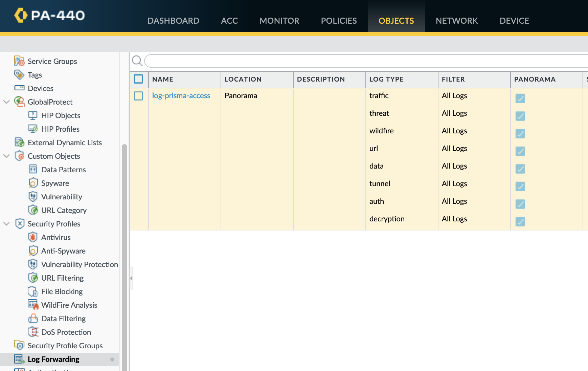Screen dimensions: 588x371
Task: Open Security Profile Groups in sidebar
Action: point(65,346)
